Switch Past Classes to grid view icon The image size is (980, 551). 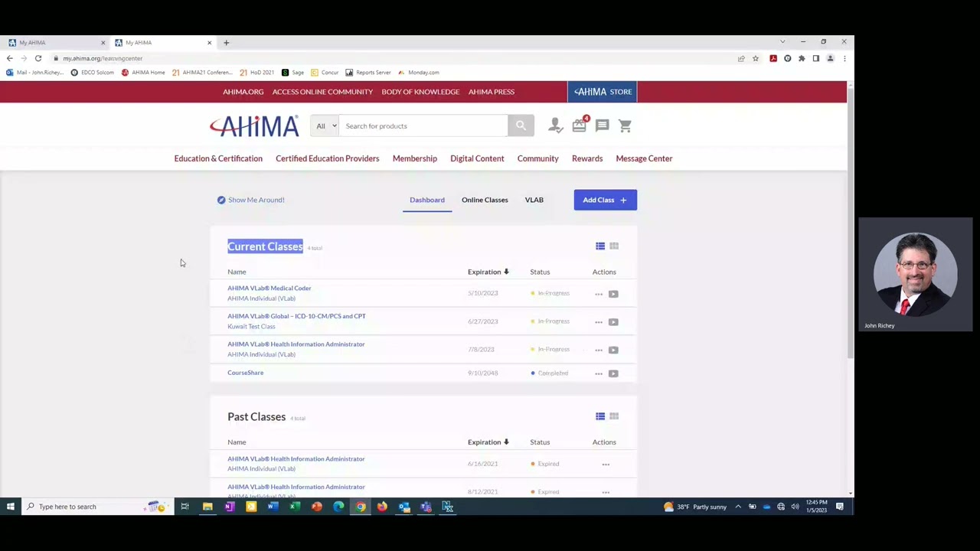point(614,416)
